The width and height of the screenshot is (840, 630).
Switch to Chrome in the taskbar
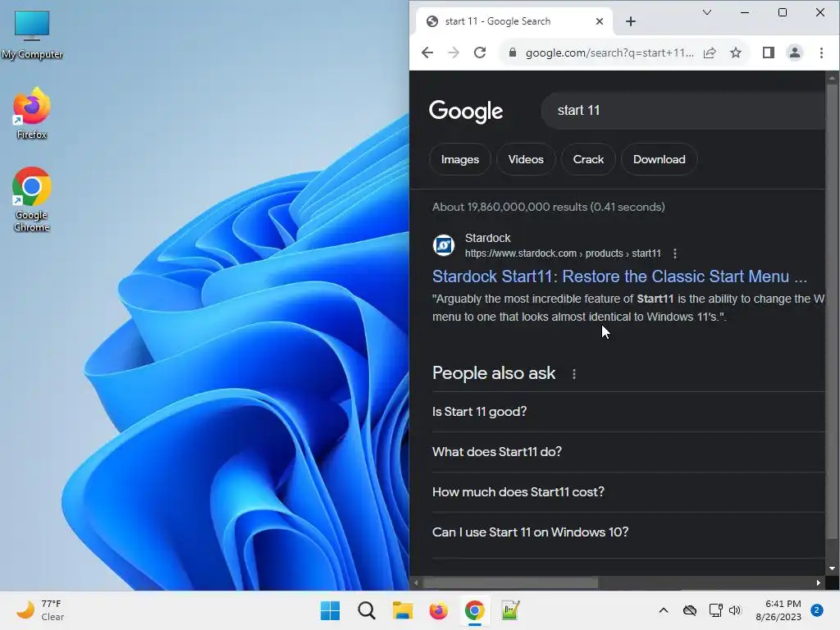coord(475,610)
